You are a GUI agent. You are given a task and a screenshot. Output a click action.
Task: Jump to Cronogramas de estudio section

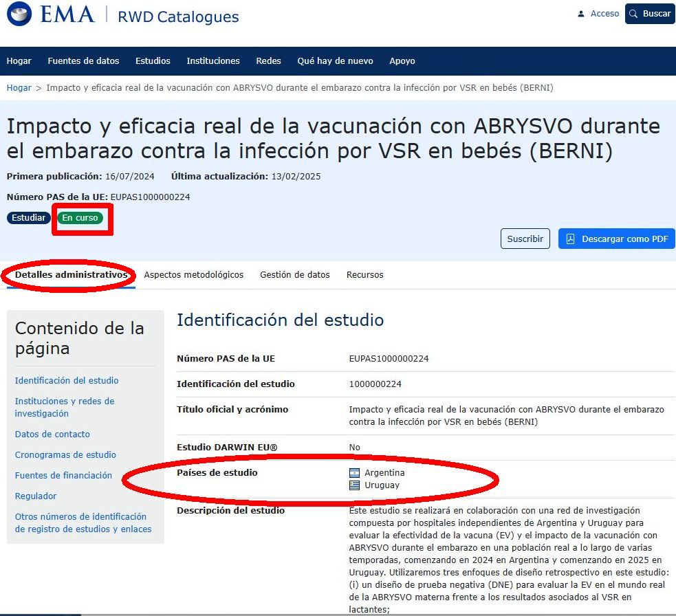65,454
